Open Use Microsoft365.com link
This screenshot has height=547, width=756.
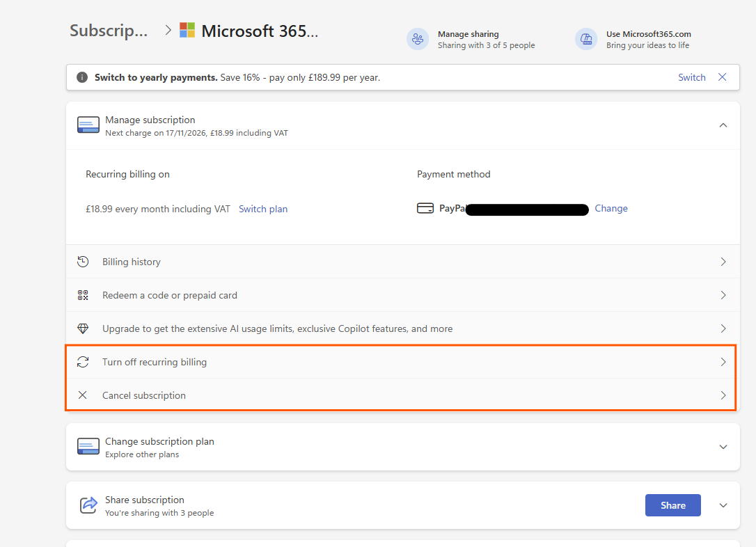[x=649, y=33]
